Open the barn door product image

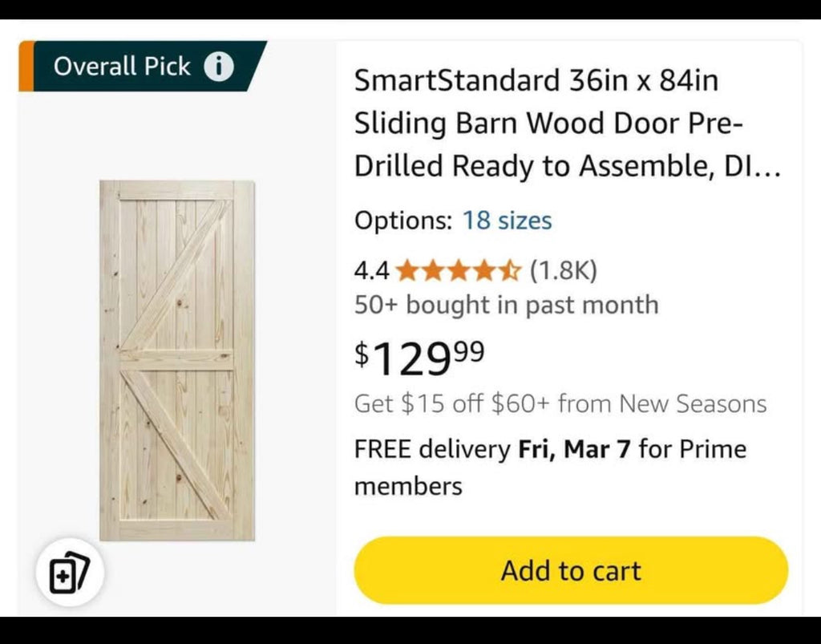(177, 361)
